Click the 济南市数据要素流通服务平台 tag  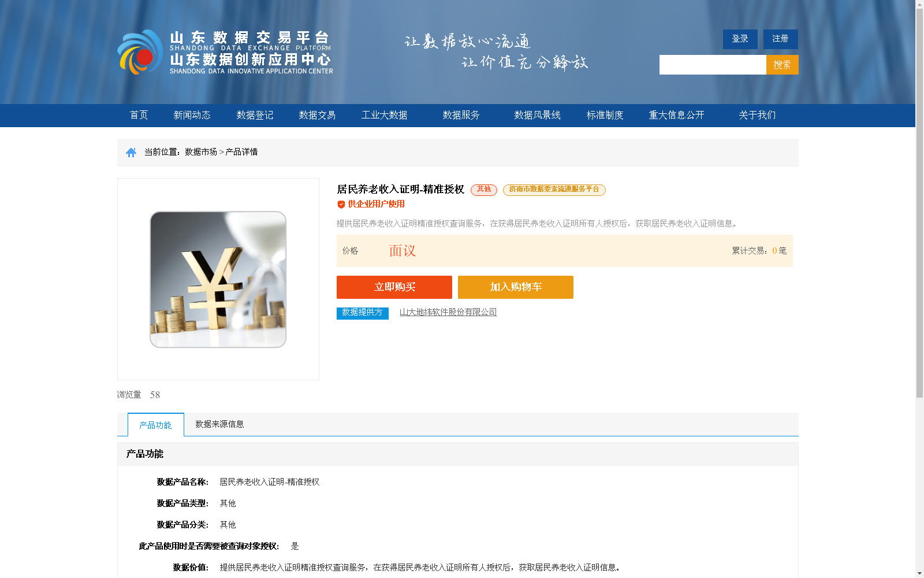[x=554, y=190]
